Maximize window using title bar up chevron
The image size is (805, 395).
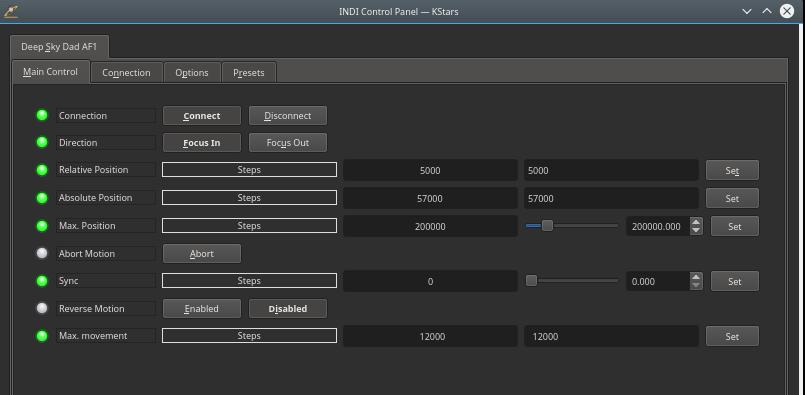click(x=767, y=11)
